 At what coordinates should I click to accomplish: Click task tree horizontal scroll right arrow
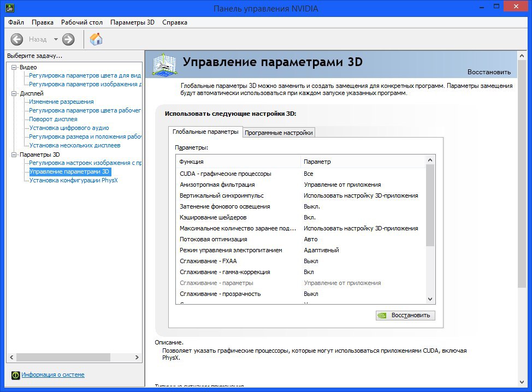click(137, 357)
